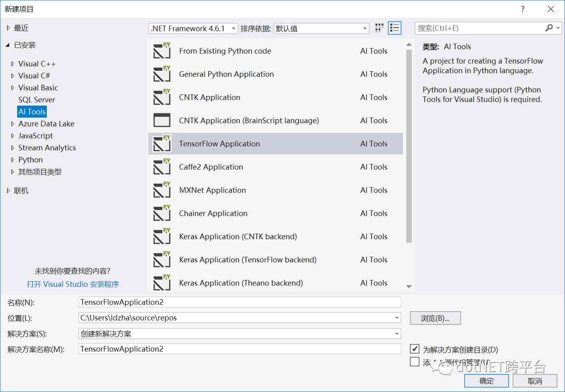Click the project name input field
This screenshot has height=392, width=565.
(x=240, y=302)
